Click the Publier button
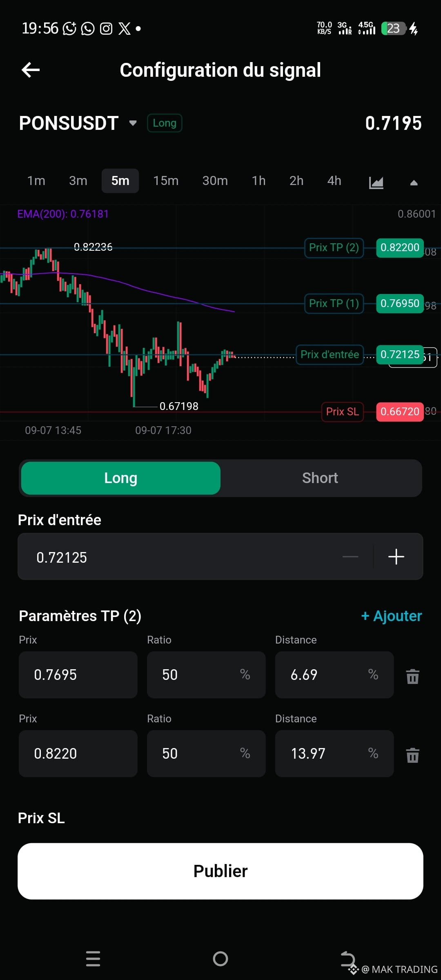 pos(220,871)
